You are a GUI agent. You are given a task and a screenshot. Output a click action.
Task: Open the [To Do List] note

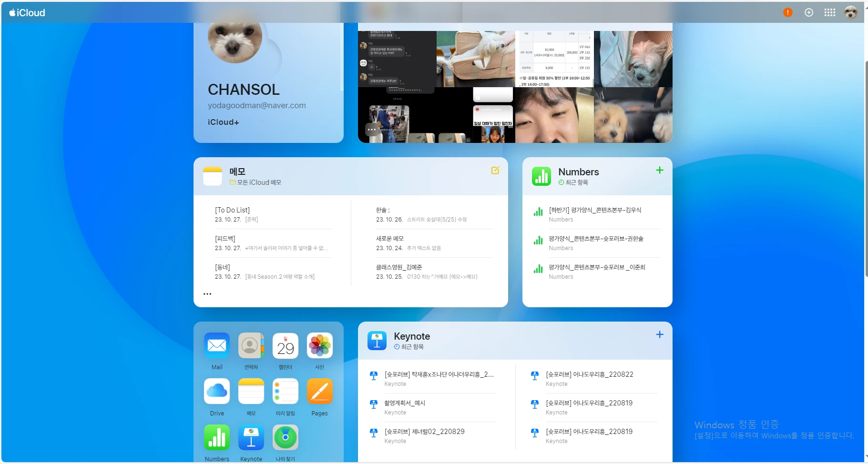273,214
